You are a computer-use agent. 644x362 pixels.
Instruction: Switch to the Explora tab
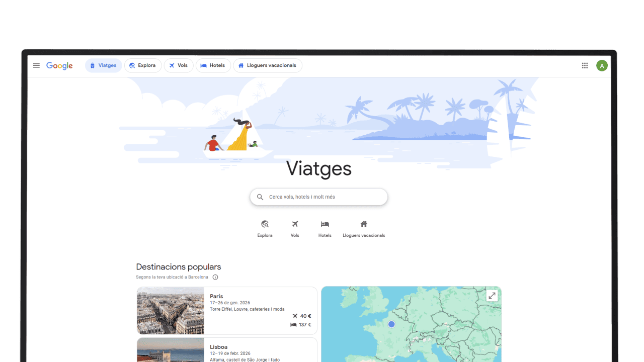pyautogui.click(x=143, y=65)
